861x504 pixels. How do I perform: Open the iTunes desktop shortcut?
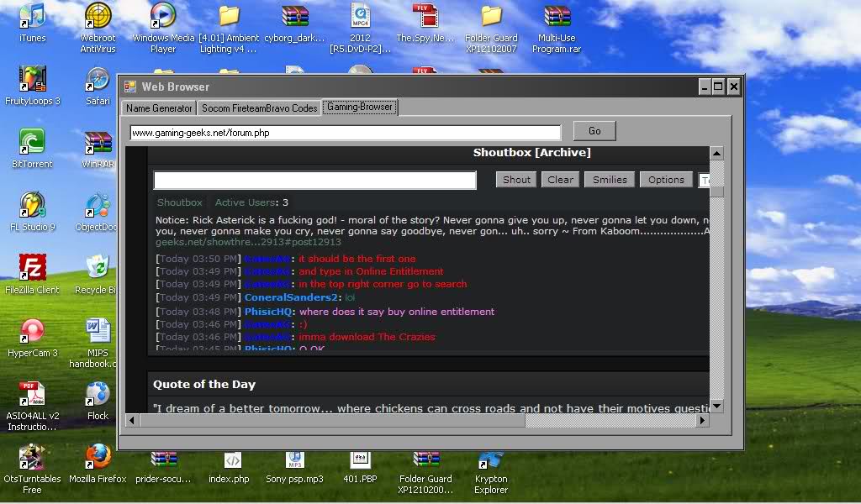coord(33,22)
